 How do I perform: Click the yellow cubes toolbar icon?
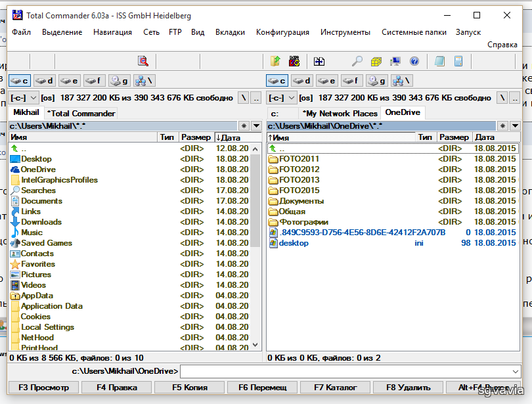pyautogui.click(x=376, y=61)
